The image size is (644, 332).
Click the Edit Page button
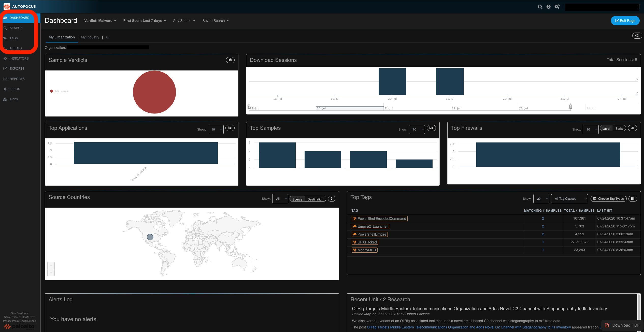click(625, 21)
